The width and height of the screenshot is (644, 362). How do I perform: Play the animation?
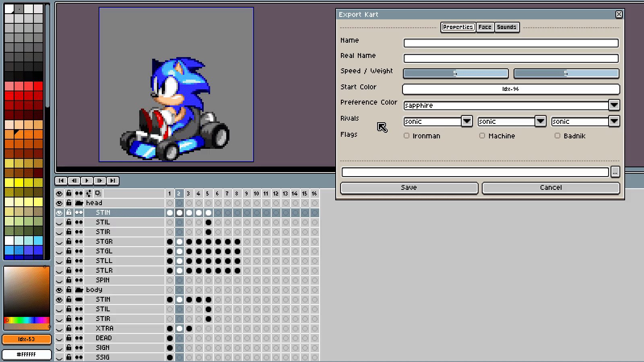coord(87,181)
